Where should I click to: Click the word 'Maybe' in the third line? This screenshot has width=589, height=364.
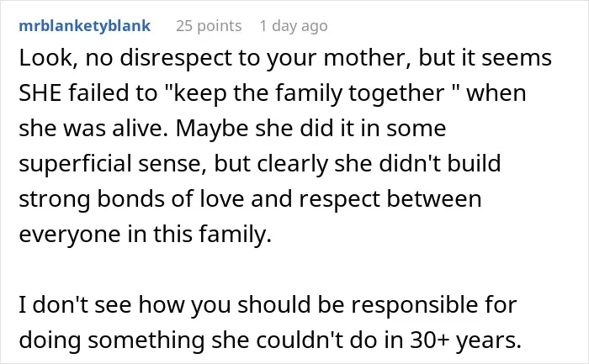pyautogui.click(x=212, y=129)
